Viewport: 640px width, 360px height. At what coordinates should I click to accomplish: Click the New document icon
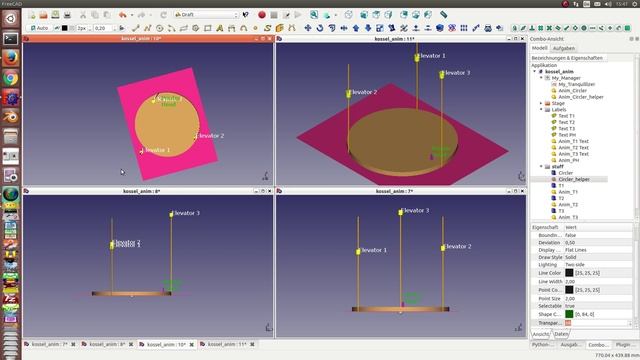pyautogui.click(x=31, y=15)
